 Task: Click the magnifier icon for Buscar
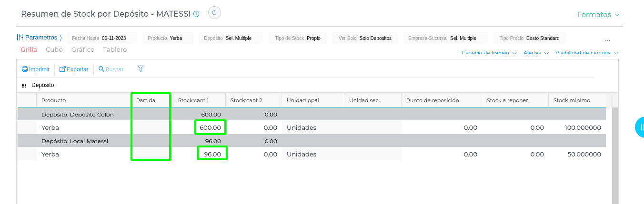point(101,69)
